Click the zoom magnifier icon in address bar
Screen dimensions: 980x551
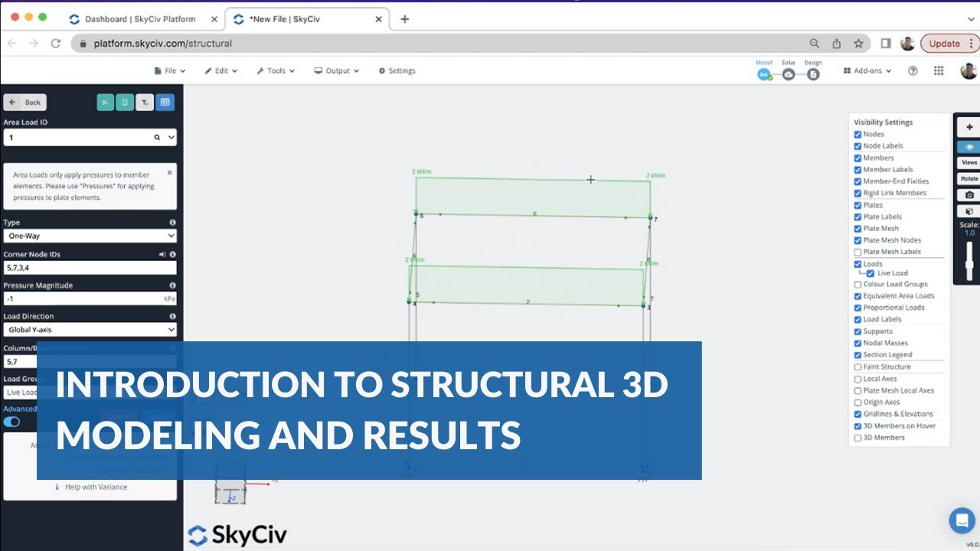(815, 44)
